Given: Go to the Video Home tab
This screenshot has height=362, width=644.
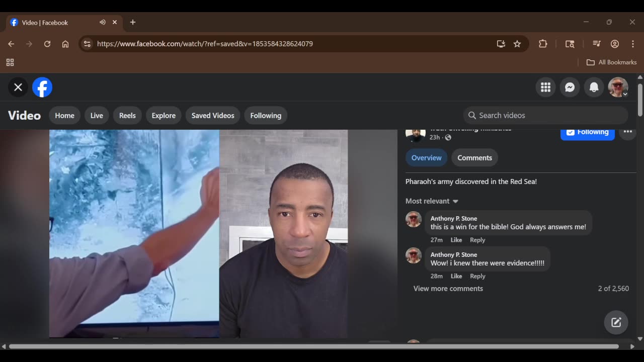Looking at the screenshot, I should tap(64, 116).
